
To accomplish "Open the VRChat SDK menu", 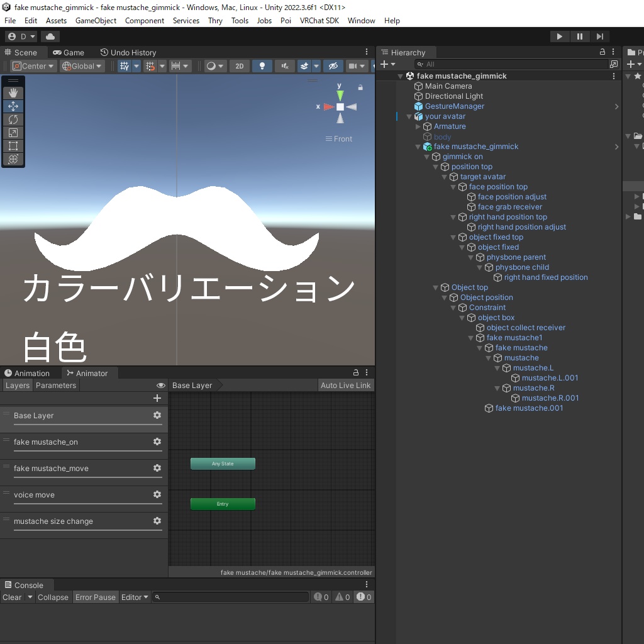I will (x=319, y=20).
